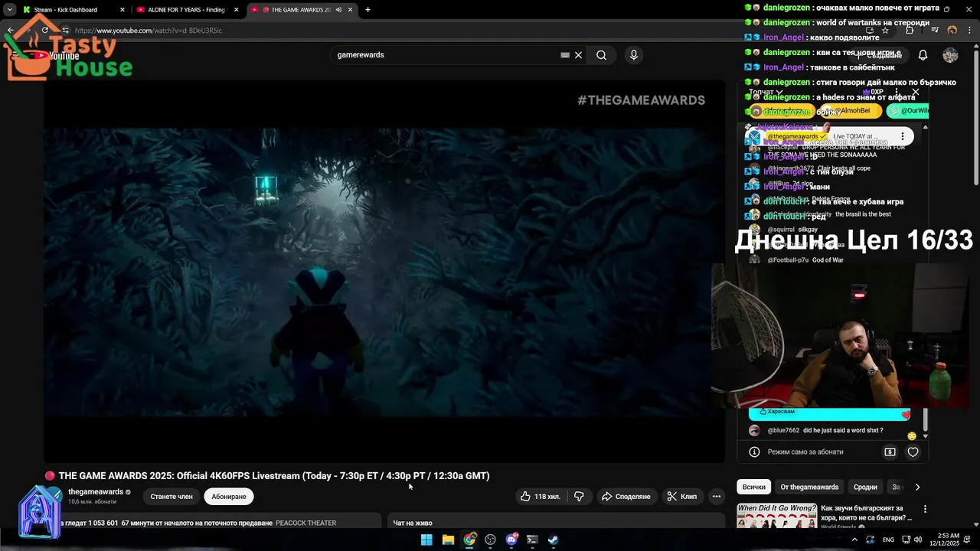Viewport: 980px width, 551px height.
Task: Open YouTube notifications bell
Action: [x=923, y=55]
